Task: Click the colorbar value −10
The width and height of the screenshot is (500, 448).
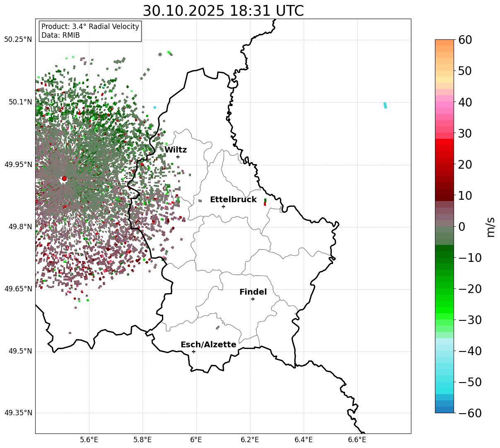Action: click(x=470, y=258)
